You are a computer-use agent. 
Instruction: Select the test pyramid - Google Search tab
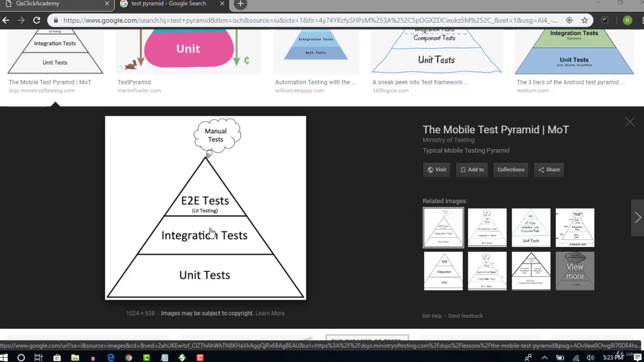[173, 4]
